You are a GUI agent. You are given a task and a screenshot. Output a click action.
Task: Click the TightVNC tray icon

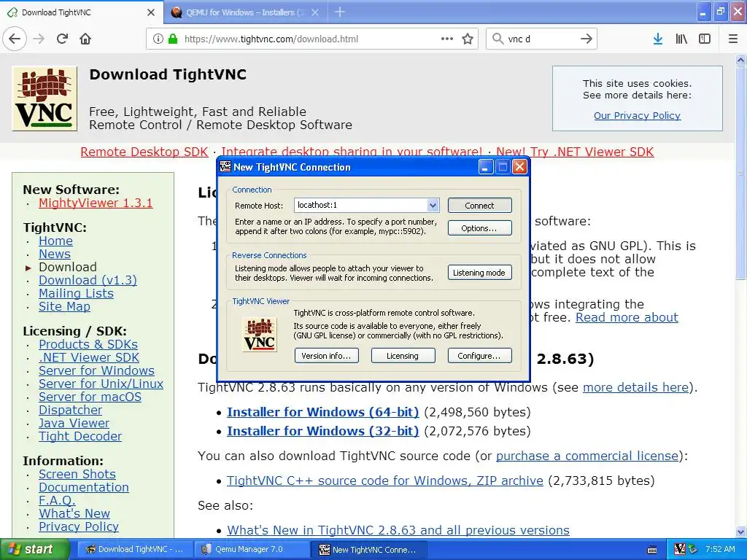[681, 549]
